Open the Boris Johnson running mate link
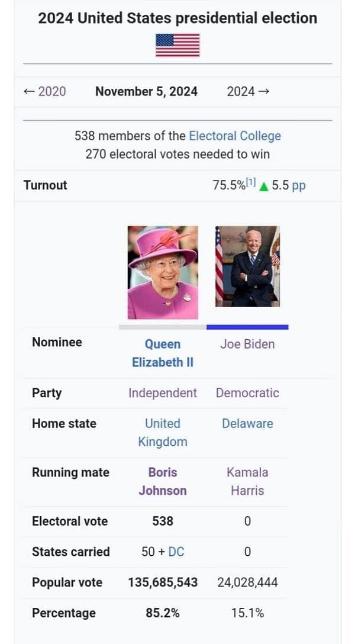This screenshot has height=644, width=355. [163, 481]
